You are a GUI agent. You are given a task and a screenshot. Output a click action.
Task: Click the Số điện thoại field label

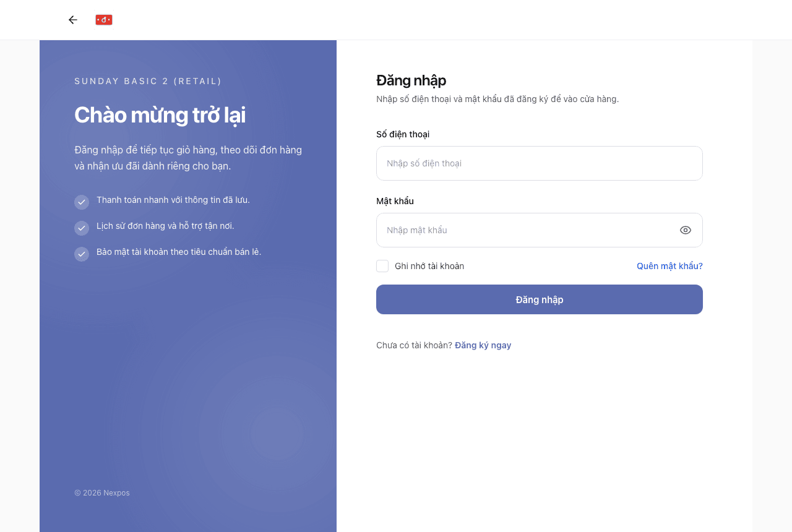pos(403,134)
